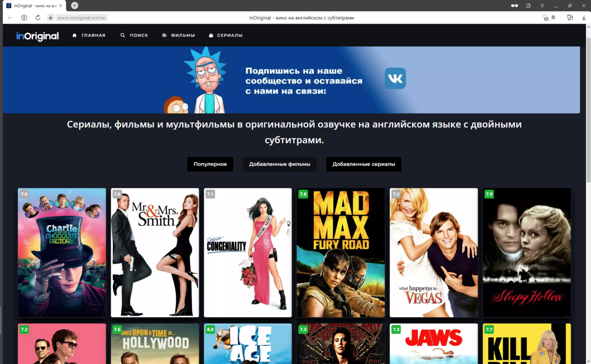The height and width of the screenshot is (364, 591).
Task: Click the film reel icon beside Фильмы
Action: (164, 35)
